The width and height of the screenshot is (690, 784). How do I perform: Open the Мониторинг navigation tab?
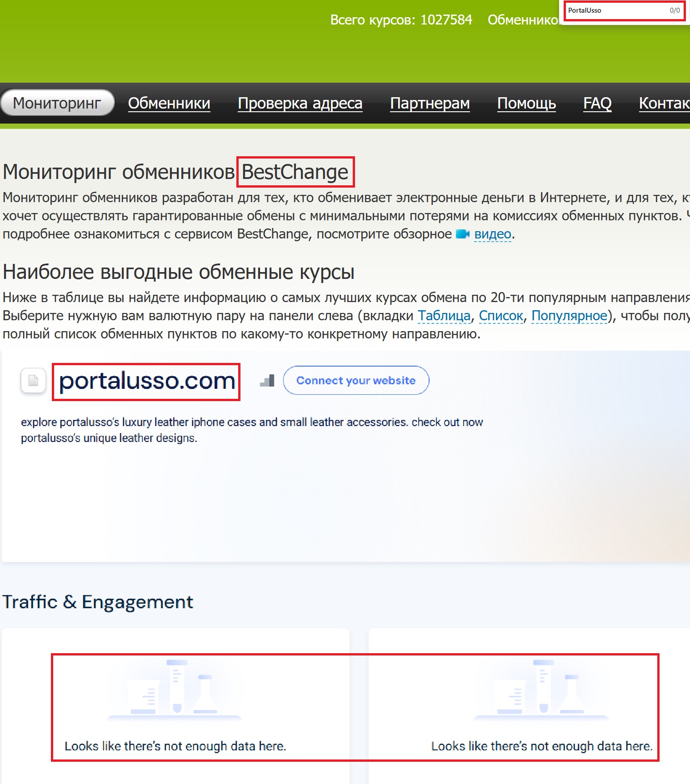click(57, 103)
